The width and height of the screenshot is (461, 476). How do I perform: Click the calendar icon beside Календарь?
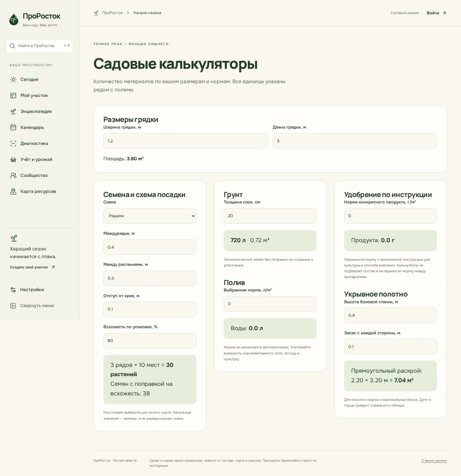coord(13,127)
